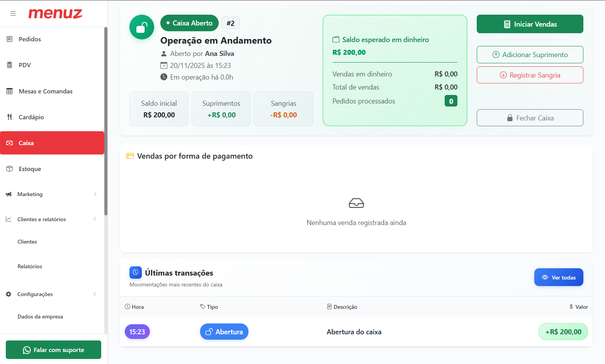Image resolution: width=605 pixels, height=364 pixels.
Task: Click the +R$ 200,00 value badge
Action: click(x=563, y=332)
